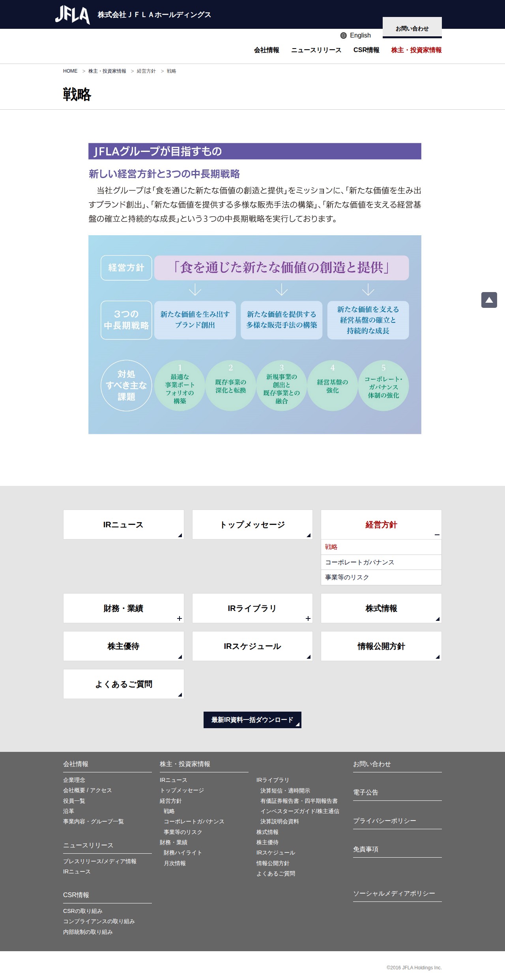
Task: Open footer 沿革 link
Action: [x=69, y=811]
